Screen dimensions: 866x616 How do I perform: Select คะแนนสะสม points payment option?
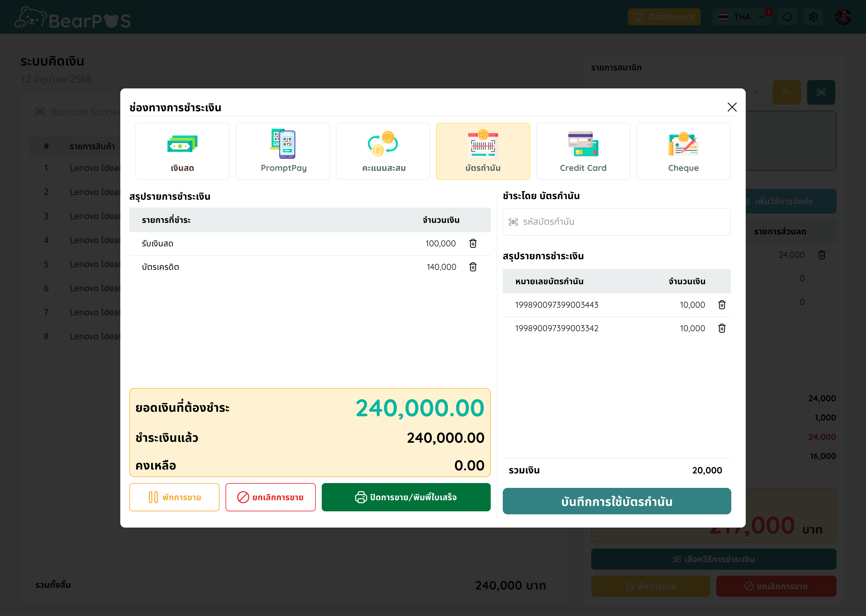383,151
